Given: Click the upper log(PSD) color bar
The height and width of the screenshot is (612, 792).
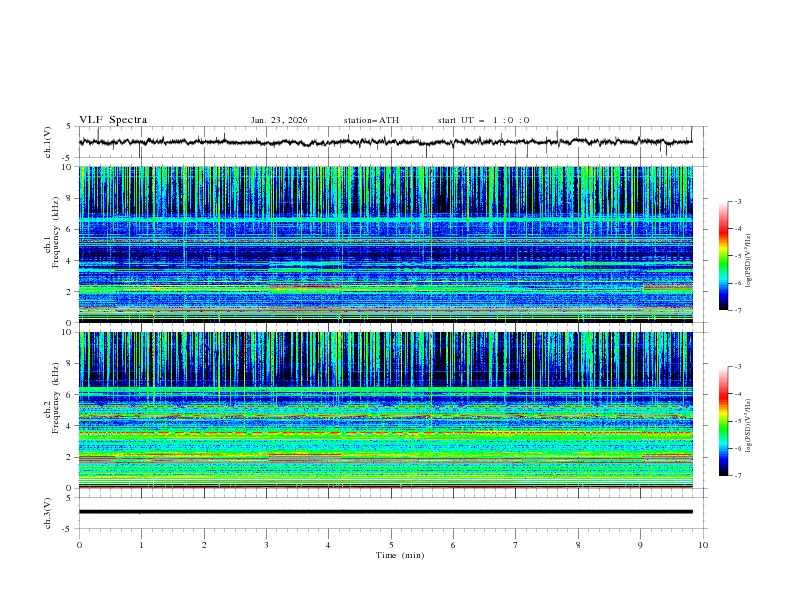Looking at the screenshot, I should pyautogui.click(x=723, y=255).
